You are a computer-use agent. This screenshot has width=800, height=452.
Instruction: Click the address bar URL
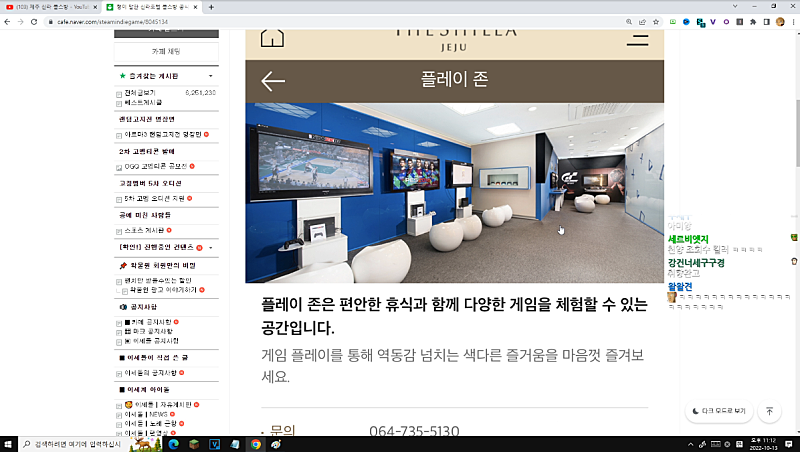pyautogui.click(x=113, y=22)
